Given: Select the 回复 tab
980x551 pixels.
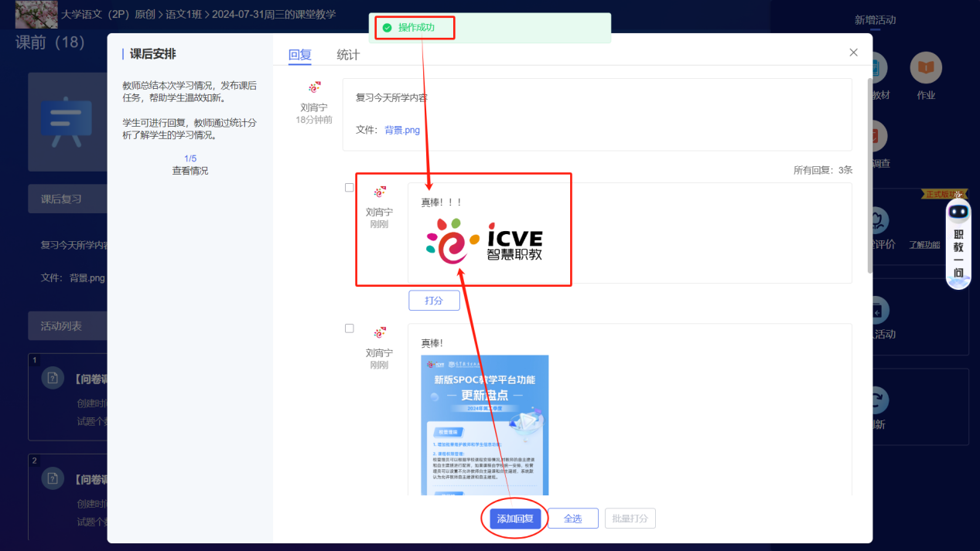Looking at the screenshot, I should click(x=299, y=55).
